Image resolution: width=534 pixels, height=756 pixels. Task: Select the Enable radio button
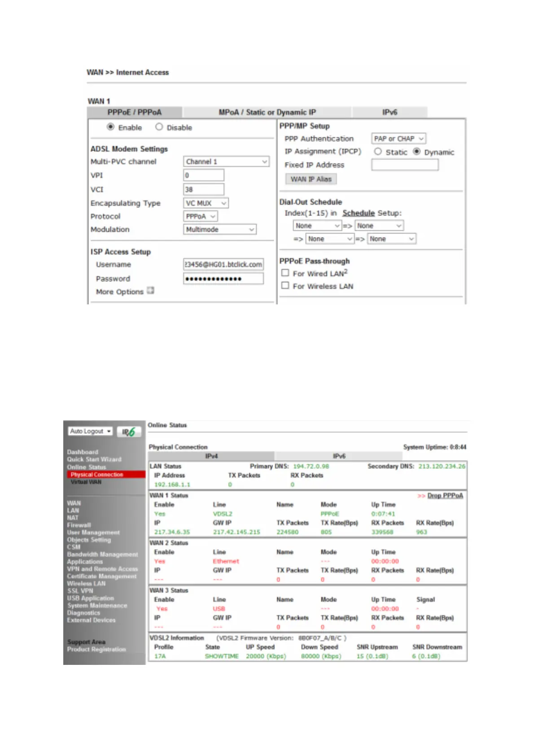tap(111, 127)
